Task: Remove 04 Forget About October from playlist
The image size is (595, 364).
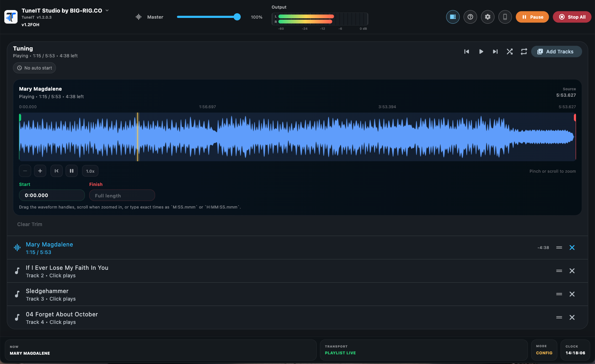Action: 572,317
